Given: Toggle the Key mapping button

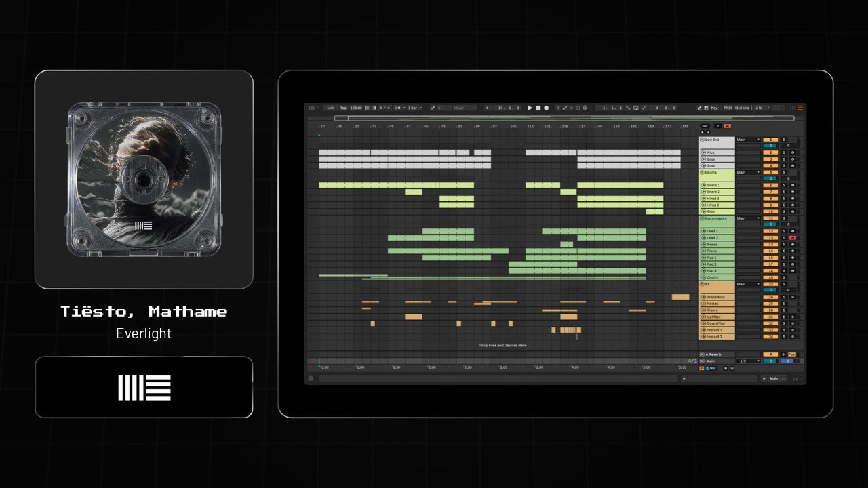Looking at the screenshot, I should [714, 108].
